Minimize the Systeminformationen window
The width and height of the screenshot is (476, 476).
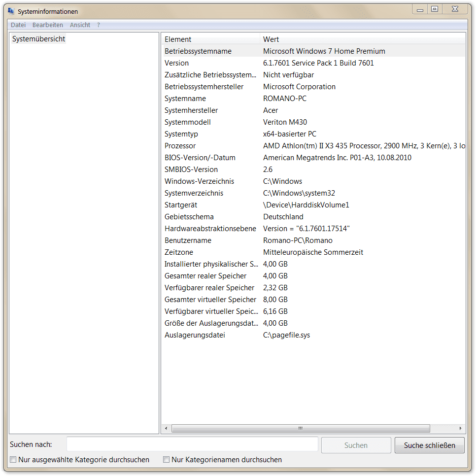click(420, 10)
